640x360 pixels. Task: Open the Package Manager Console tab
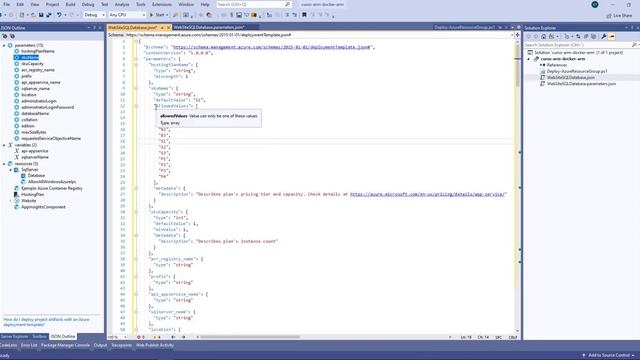(x=65, y=345)
